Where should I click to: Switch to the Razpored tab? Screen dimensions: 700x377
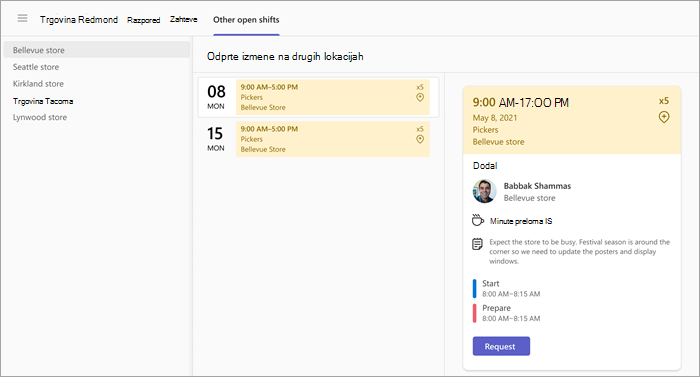tap(143, 20)
